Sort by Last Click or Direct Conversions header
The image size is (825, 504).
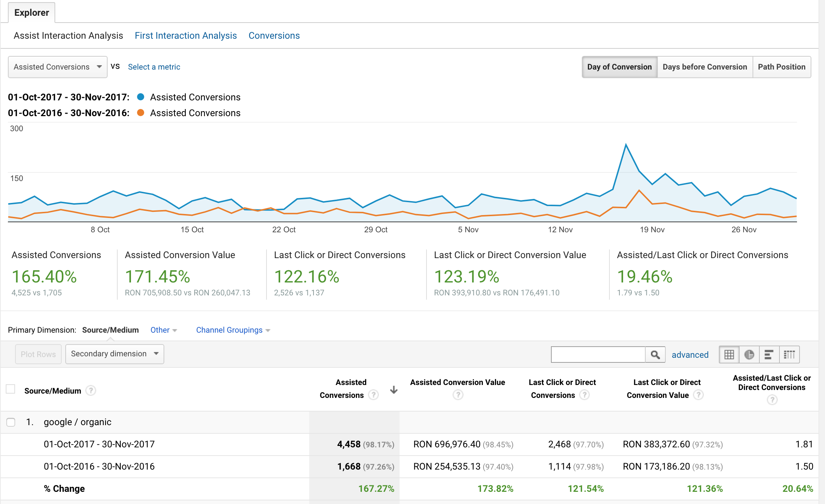(x=562, y=389)
